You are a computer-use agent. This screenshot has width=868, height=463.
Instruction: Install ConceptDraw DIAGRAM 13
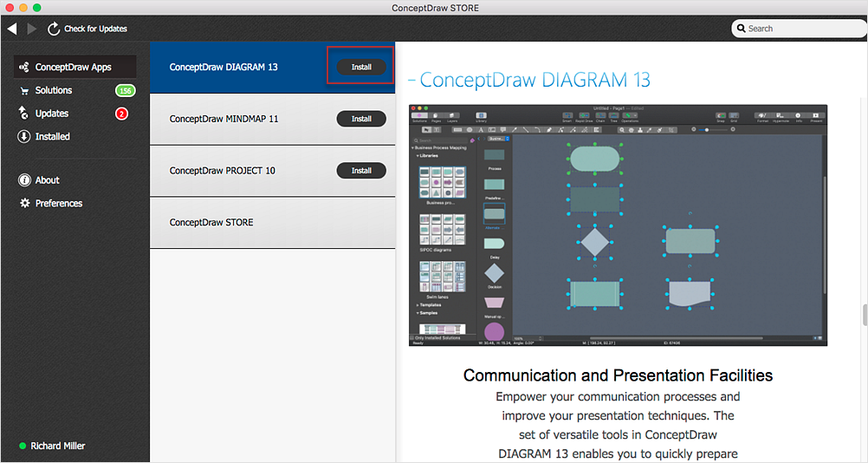(x=361, y=67)
